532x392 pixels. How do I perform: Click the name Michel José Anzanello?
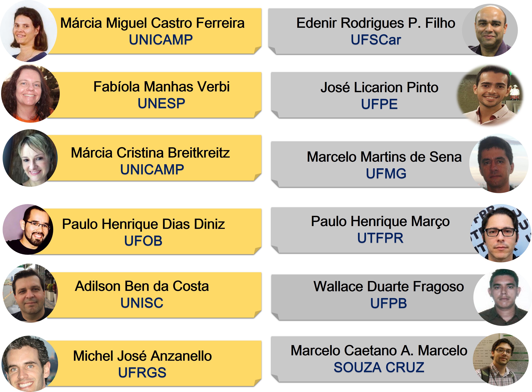[142, 356]
